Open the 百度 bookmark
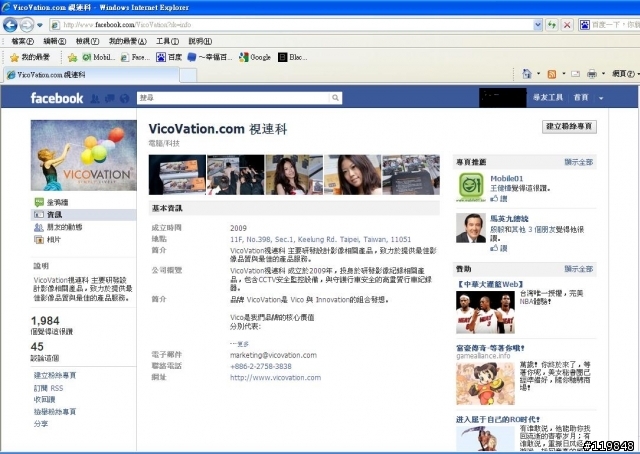 pyautogui.click(x=169, y=58)
